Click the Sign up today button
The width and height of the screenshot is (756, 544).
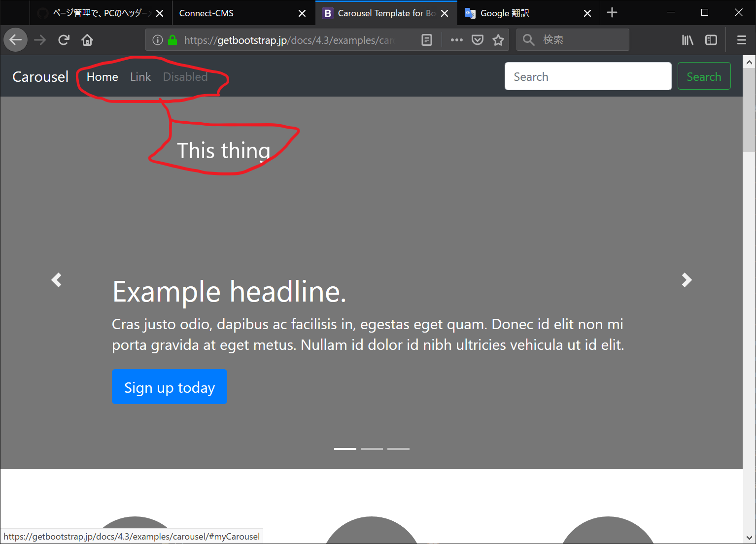170,387
